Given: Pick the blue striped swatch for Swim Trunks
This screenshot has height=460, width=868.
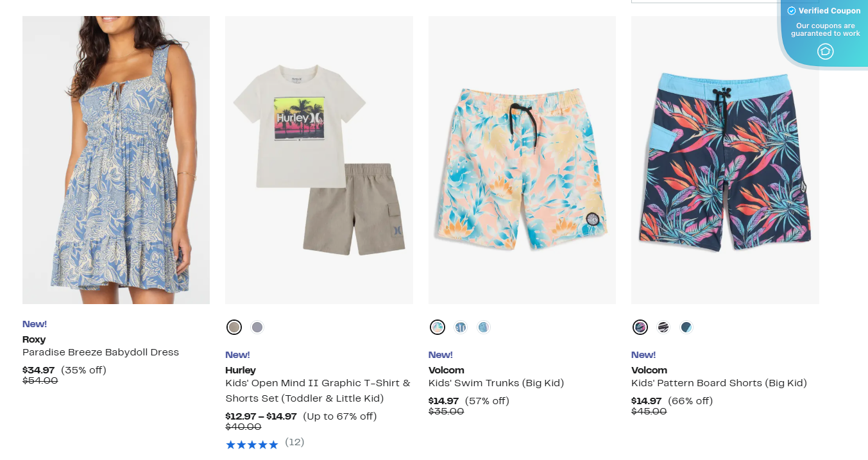Looking at the screenshot, I should (461, 327).
